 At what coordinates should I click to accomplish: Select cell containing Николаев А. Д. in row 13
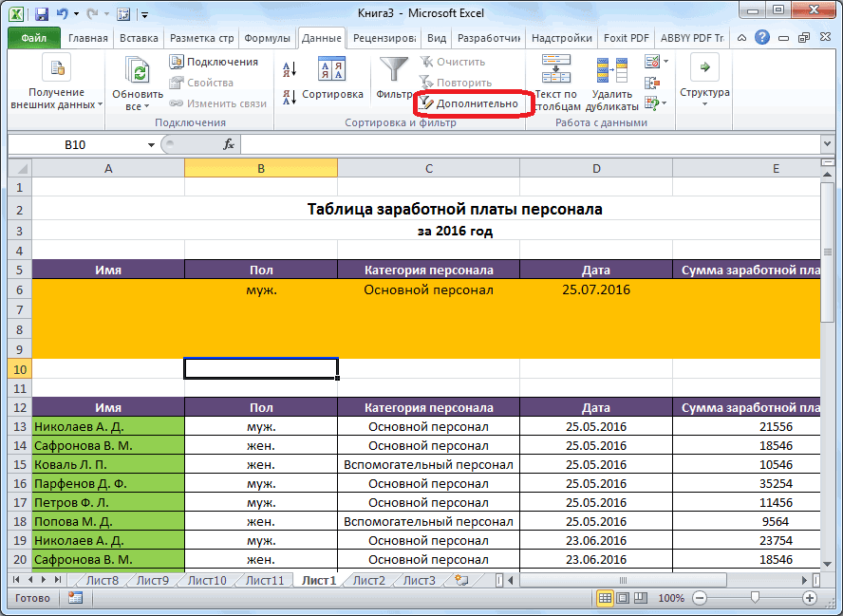click(108, 426)
